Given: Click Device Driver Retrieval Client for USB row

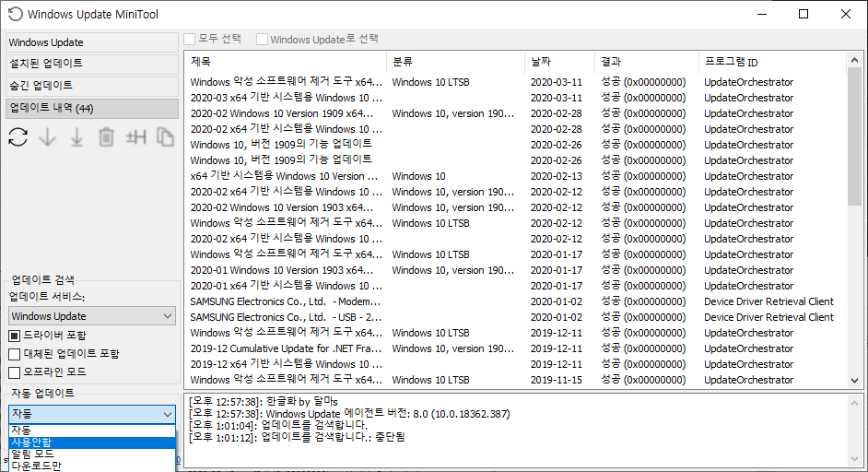Looking at the screenshot, I should 768,317.
